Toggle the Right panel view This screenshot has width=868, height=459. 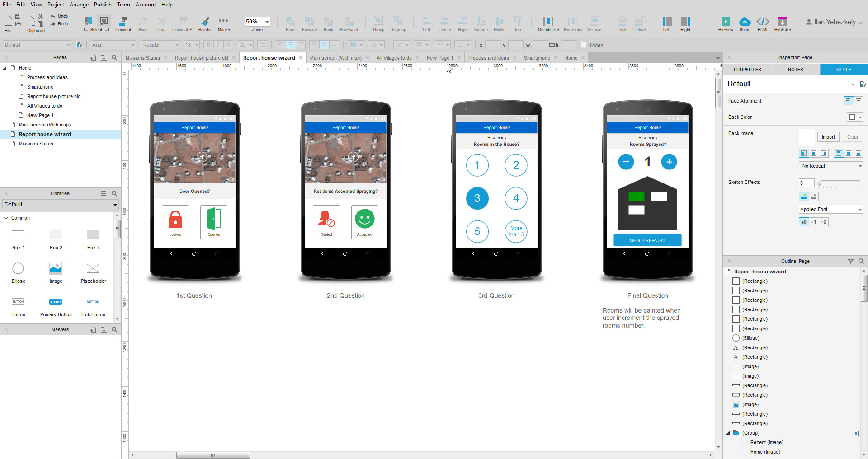pyautogui.click(x=685, y=24)
